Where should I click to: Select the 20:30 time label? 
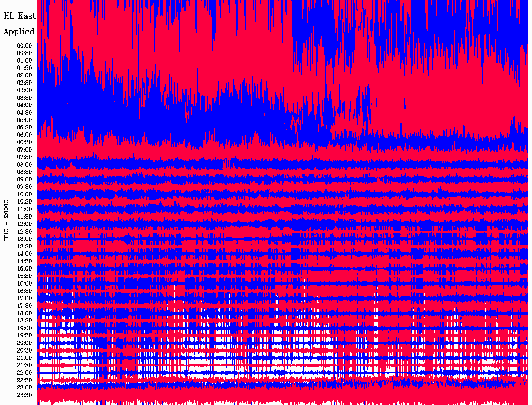click(24, 350)
